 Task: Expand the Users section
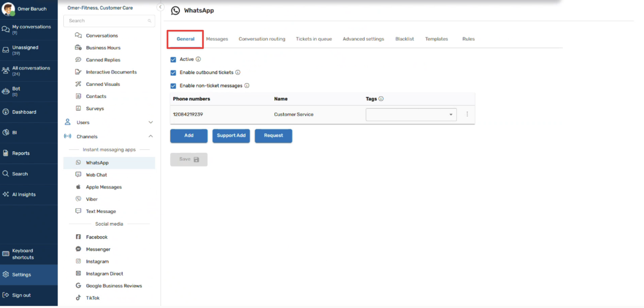[151, 122]
